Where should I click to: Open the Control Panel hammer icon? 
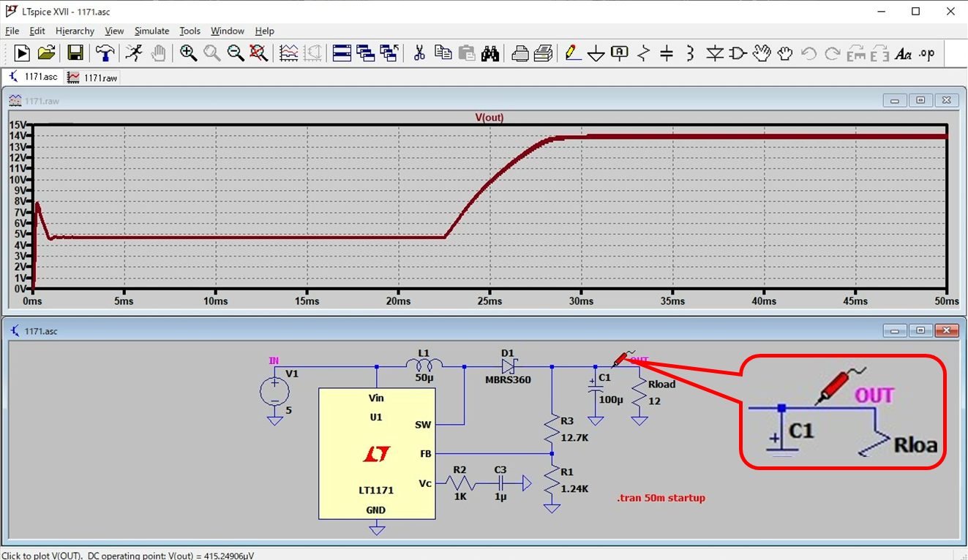(105, 53)
